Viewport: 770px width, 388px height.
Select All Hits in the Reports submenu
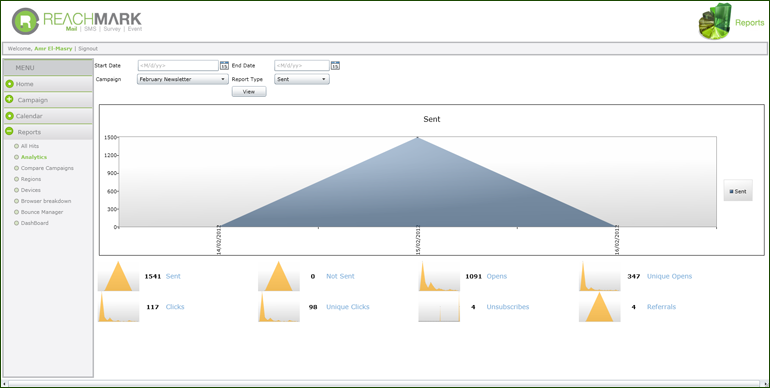pyautogui.click(x=29, y=146)
